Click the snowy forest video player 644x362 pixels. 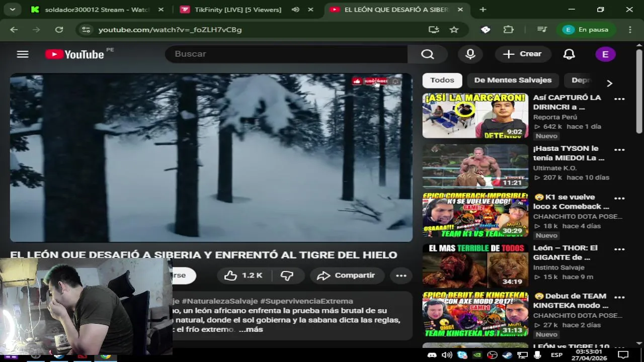pyautogui.click(x=211, y=158)
